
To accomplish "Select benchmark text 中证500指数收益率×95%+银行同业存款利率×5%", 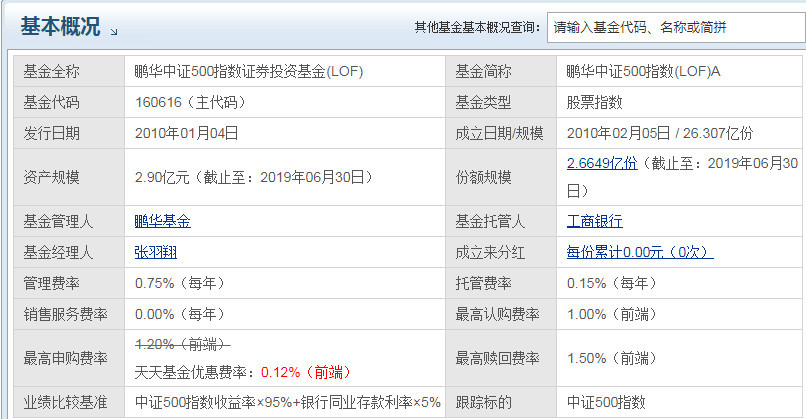I will coord(288,402).
